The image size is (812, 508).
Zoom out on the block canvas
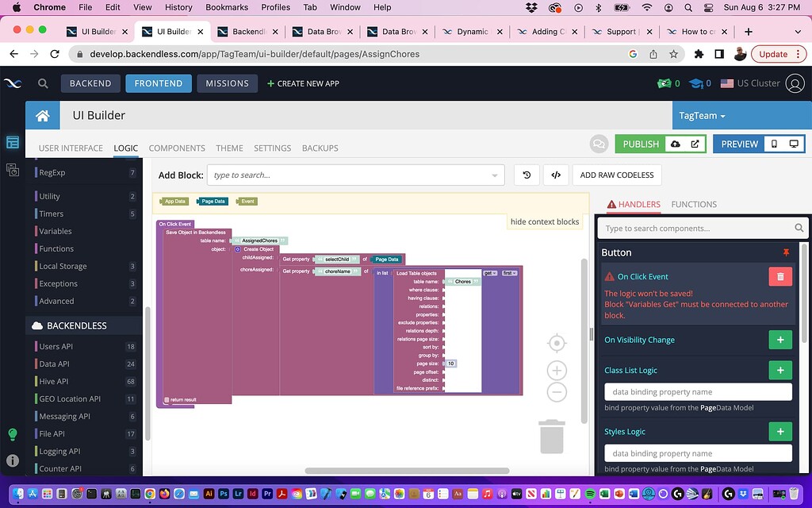tap(557, 392)
